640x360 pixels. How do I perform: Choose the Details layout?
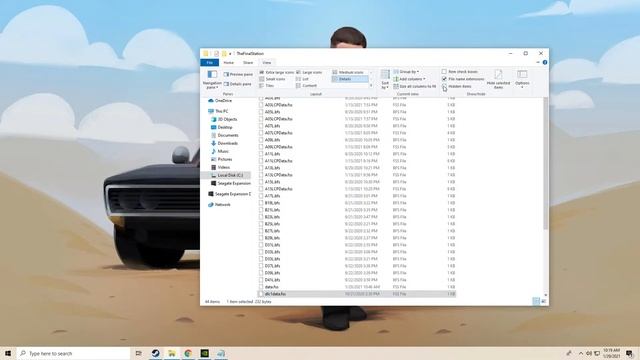click(x=350, y=79)
